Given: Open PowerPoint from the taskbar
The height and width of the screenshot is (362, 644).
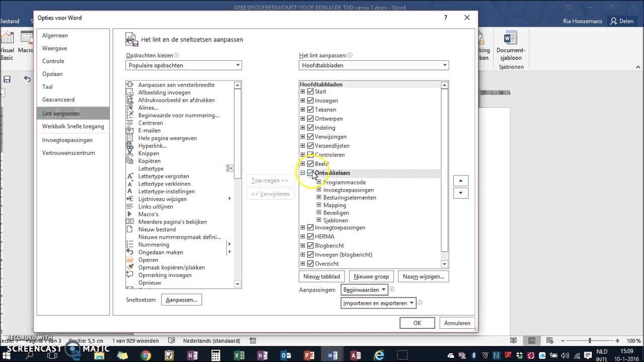Looking at the screenshot, I should point(309,355).
